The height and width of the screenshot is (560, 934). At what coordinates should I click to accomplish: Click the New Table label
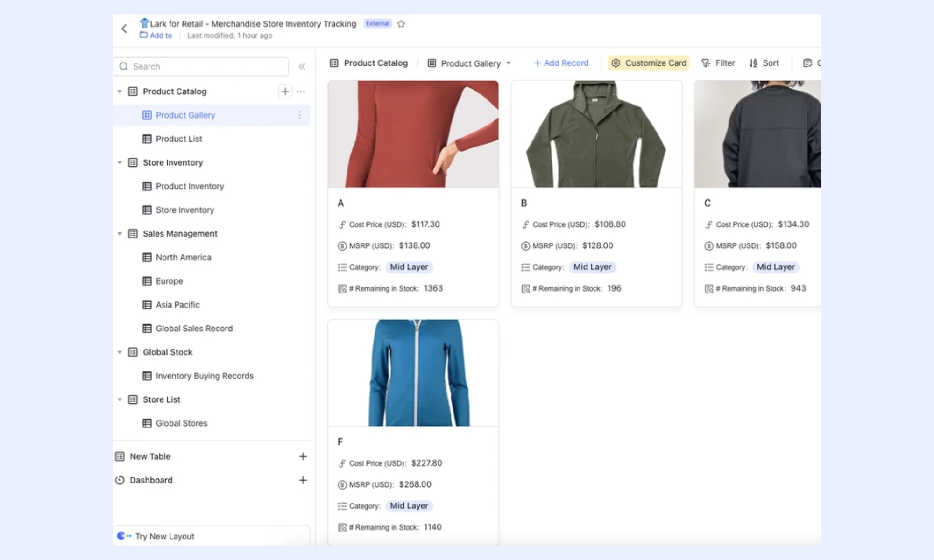pyautogui.click(x=150, y=456)
